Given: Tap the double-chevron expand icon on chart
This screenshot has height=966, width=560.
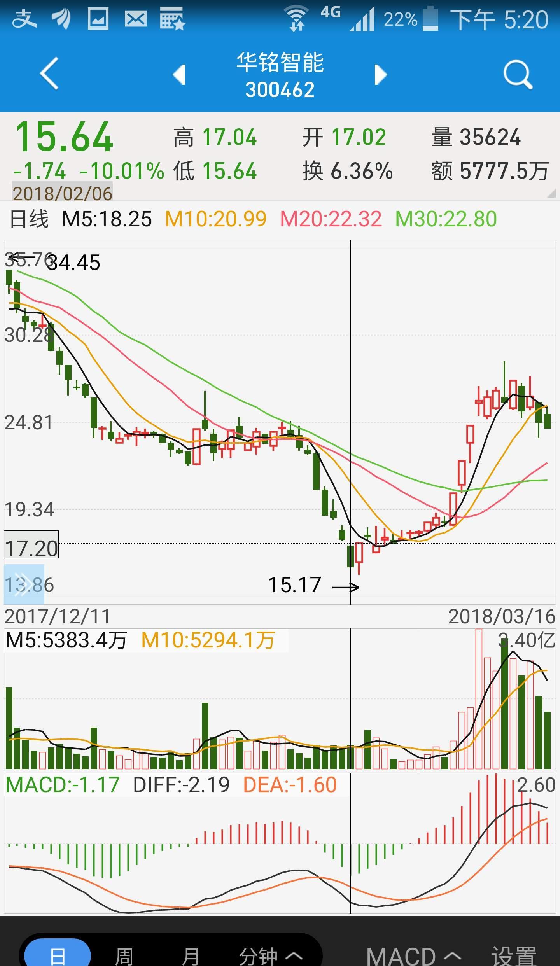Looking at the screenshot, I should coord(24,584).
